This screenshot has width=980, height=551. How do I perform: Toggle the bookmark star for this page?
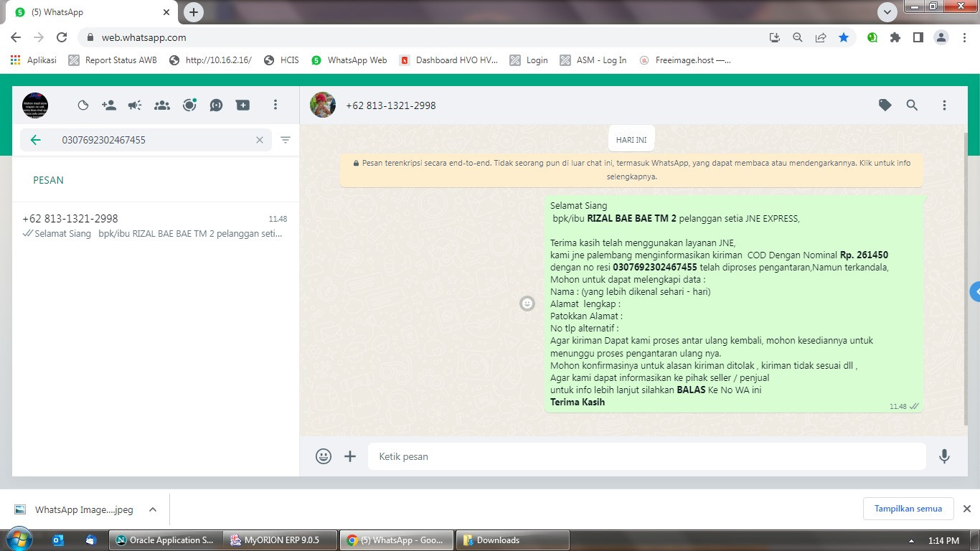(x=844, y=37)
